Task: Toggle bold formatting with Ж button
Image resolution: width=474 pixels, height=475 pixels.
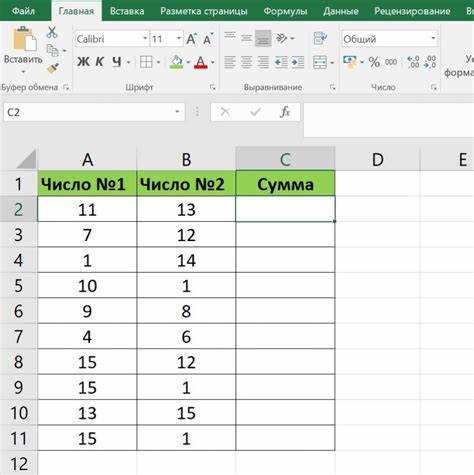Action: click(x=83, y=62)
